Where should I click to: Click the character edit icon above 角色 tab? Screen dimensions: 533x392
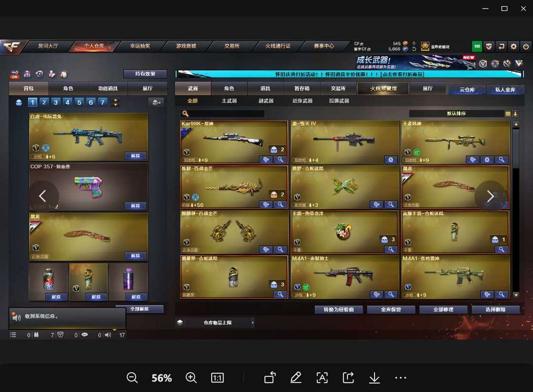52,73
